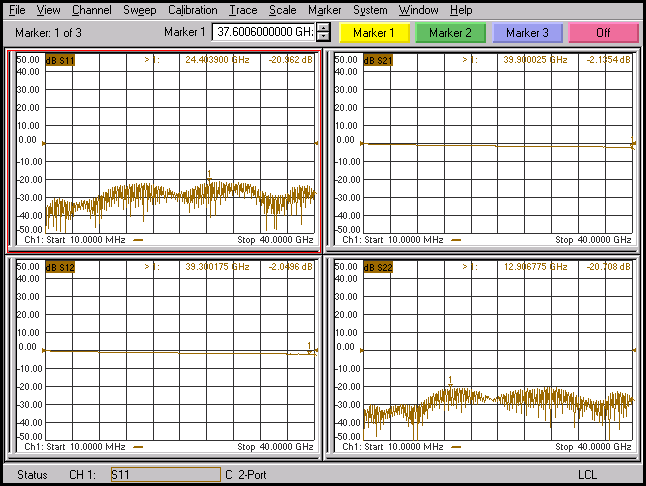Click the S12 reference level arrow on left
Viewport: 646px width, 486px height.
(45, 350)
